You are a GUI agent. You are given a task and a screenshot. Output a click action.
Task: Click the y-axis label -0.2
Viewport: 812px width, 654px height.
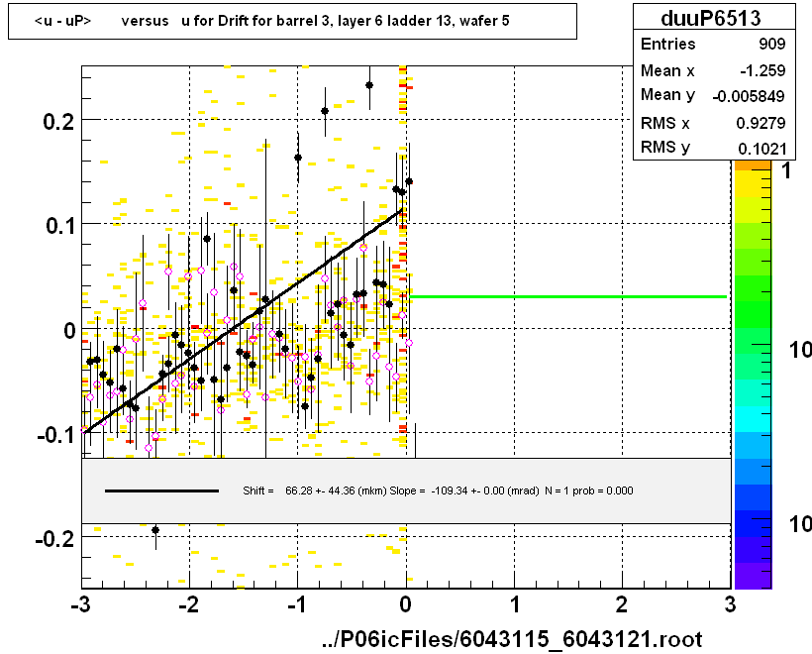point(54,539)
